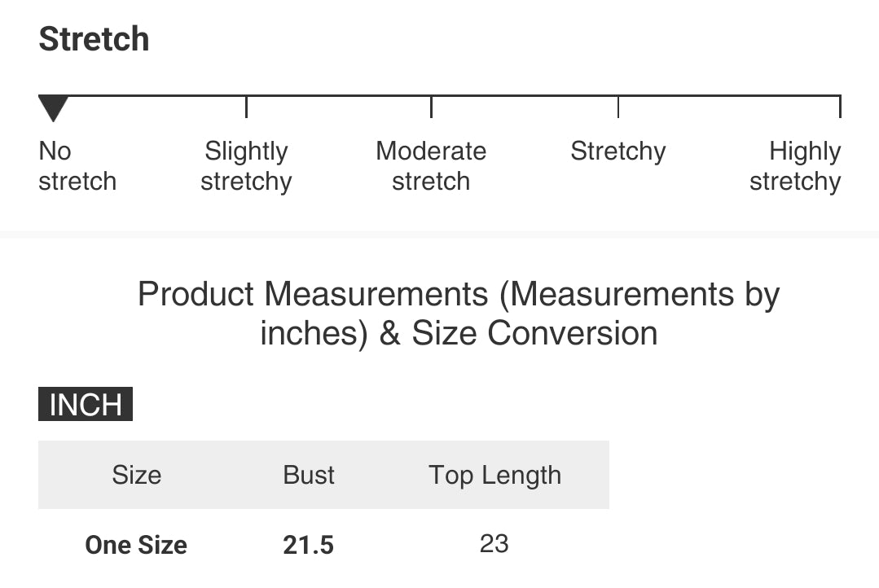Select the 'Stretchy' scale label
Screen dimensions: 879x588
click(x=617, y=151)
